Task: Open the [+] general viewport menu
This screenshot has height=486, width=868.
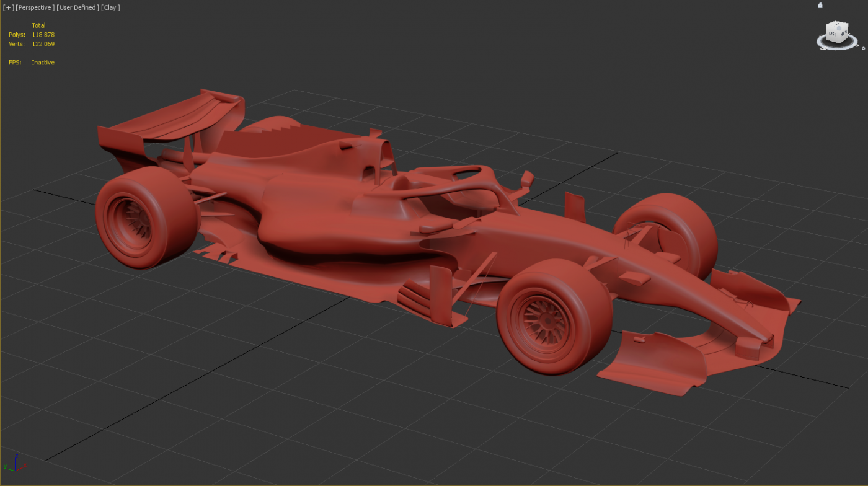Action: pos(7,7)
